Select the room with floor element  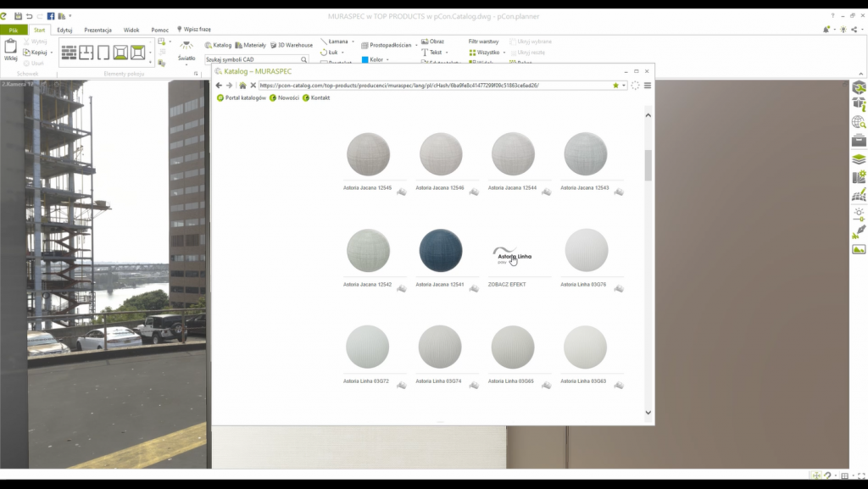[120, 53]
